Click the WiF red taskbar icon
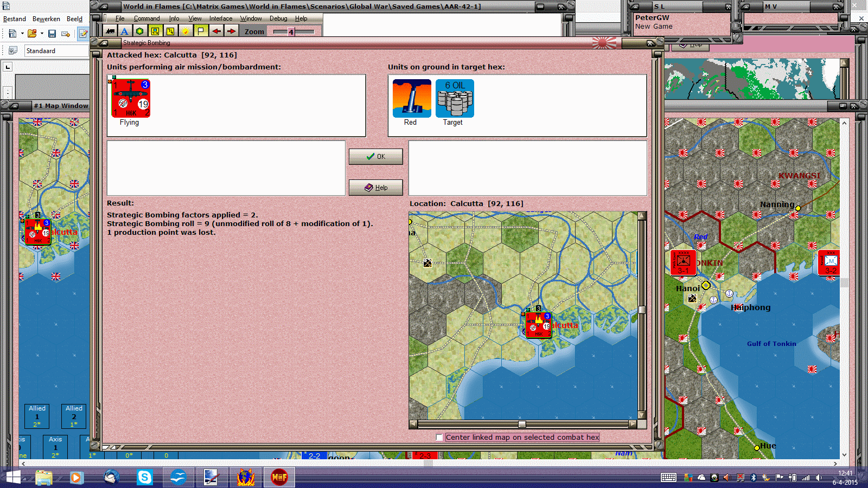 tap(279, 477)
